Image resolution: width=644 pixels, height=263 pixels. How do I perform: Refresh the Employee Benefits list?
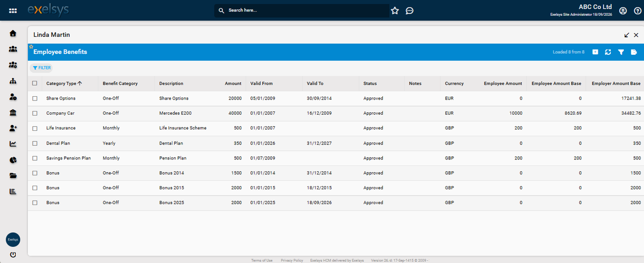[608, 52]
